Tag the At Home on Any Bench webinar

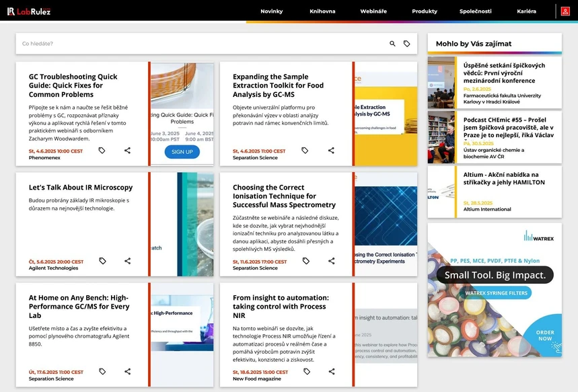(102, 370)
